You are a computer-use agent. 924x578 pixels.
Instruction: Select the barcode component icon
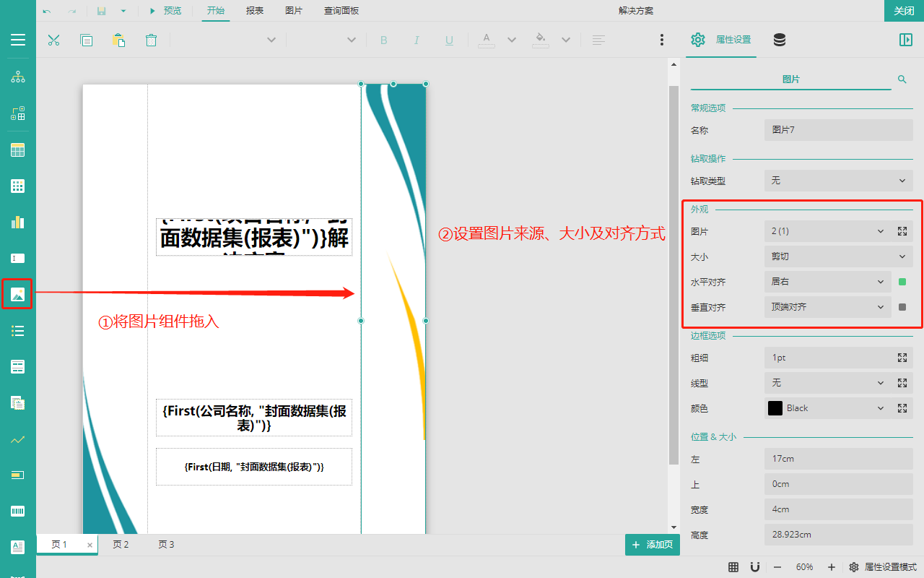(18, 511)
